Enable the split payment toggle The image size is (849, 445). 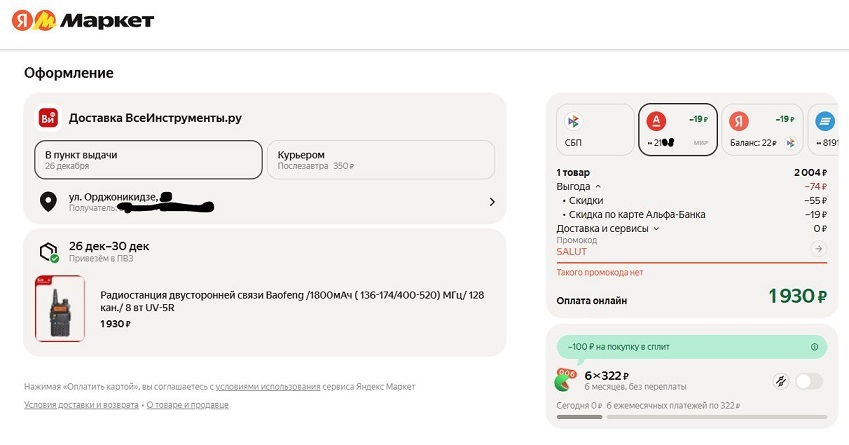tap(810, 381)
